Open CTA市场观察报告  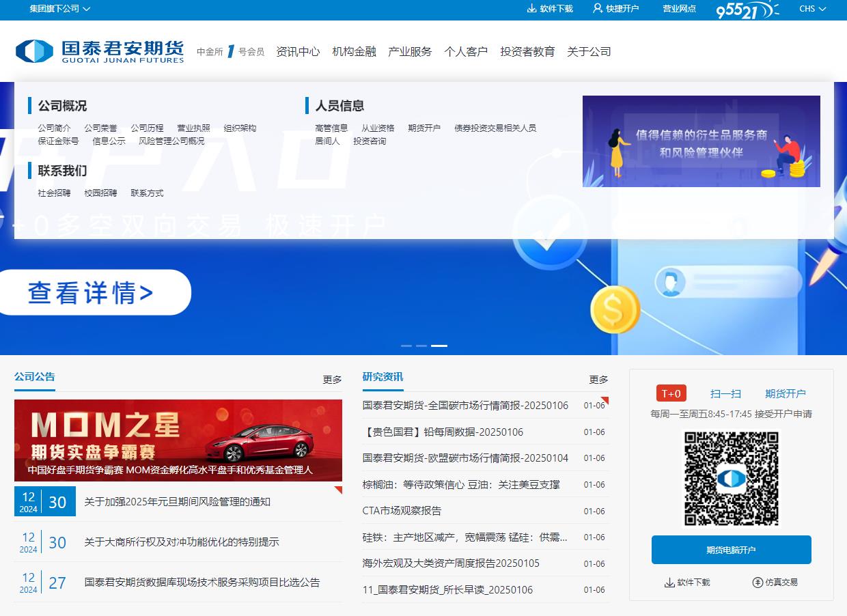[402, 511]
